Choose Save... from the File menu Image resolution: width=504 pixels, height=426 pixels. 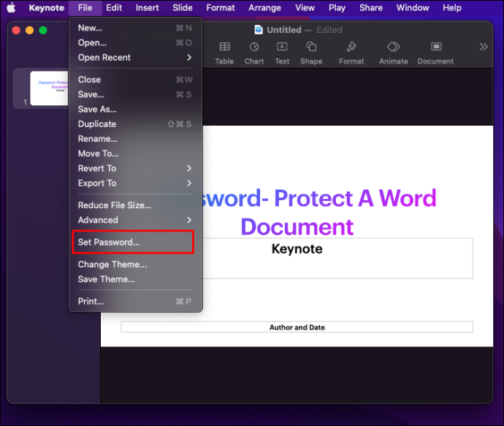[135, 94]
